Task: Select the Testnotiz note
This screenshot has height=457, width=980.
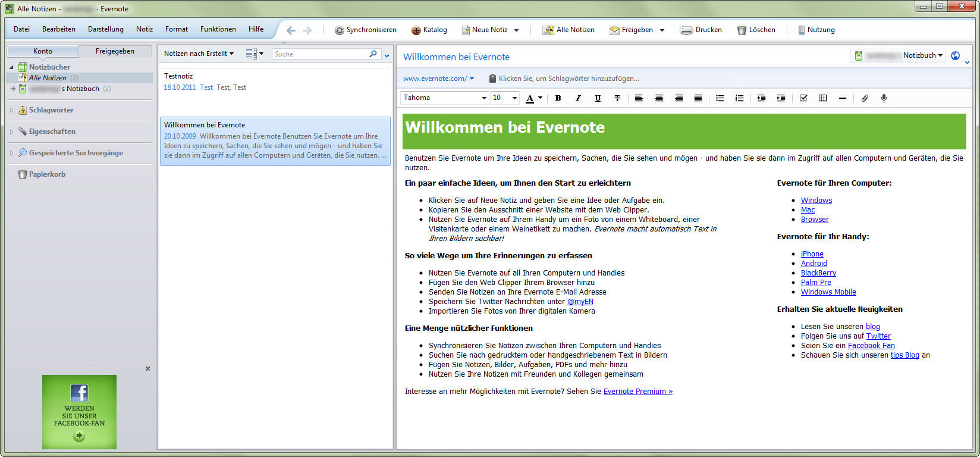Action: pos(275,92)
